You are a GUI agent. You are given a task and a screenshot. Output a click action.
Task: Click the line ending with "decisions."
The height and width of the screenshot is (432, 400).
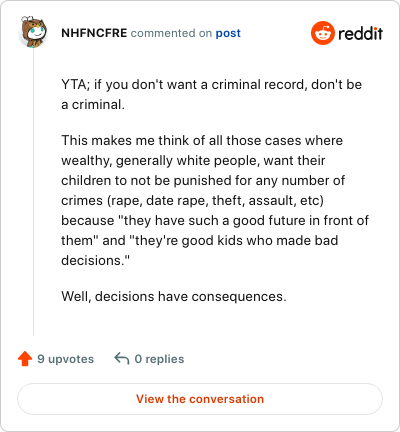pos(95,261)
